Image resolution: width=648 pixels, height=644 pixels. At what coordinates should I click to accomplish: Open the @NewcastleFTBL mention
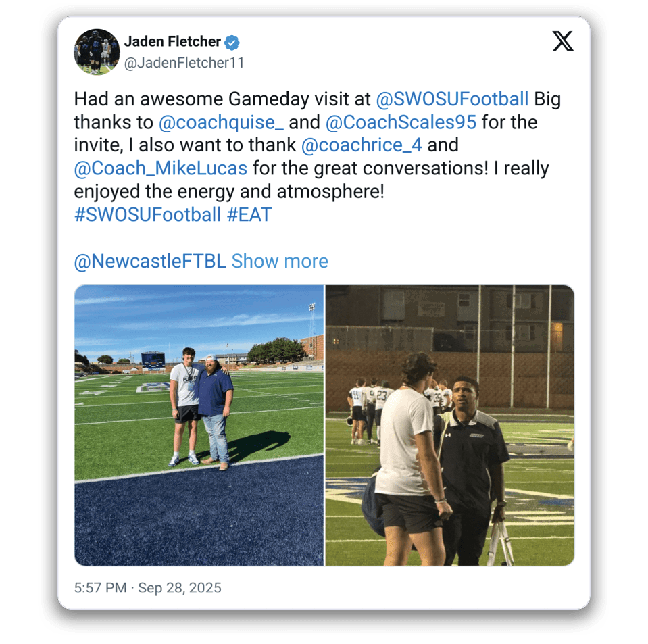(x=150, y=261)
